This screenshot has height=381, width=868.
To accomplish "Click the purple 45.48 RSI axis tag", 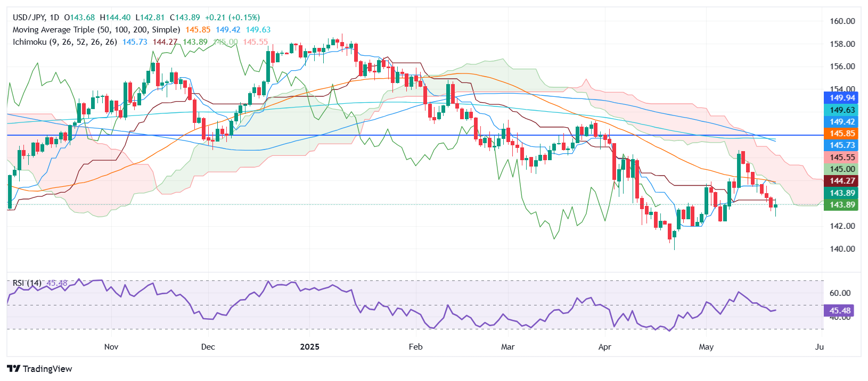I will click(840, 310).
